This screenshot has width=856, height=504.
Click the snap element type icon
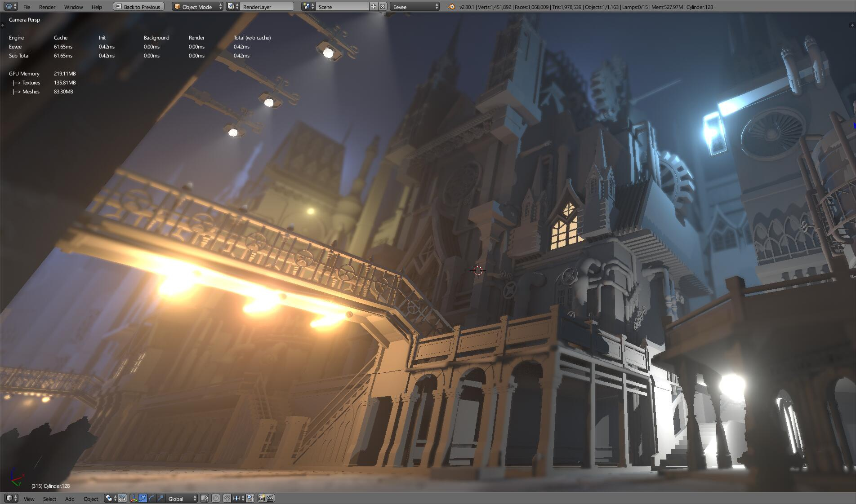(x=238, y=498)
